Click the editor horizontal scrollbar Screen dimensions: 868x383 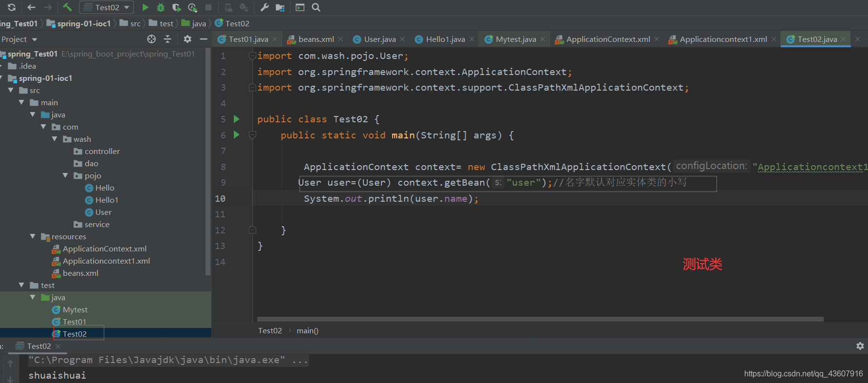pyautogui.click(x=540, y=319)
